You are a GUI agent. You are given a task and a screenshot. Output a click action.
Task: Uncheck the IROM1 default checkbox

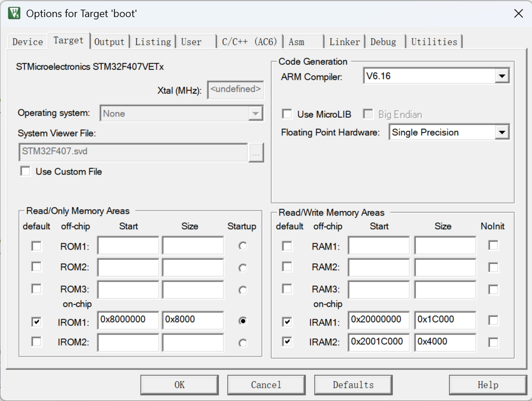pos(36,322)
